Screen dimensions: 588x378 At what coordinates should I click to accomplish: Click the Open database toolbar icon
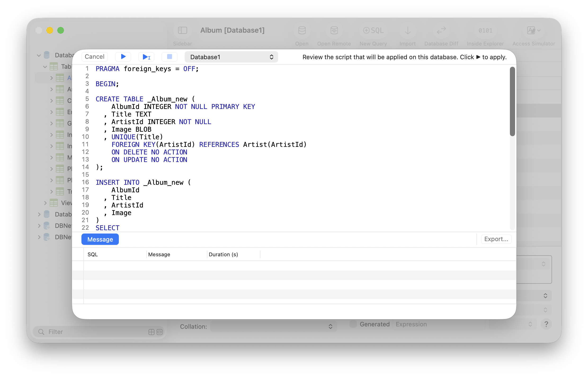pyautogui.click(x=302, y=31)
